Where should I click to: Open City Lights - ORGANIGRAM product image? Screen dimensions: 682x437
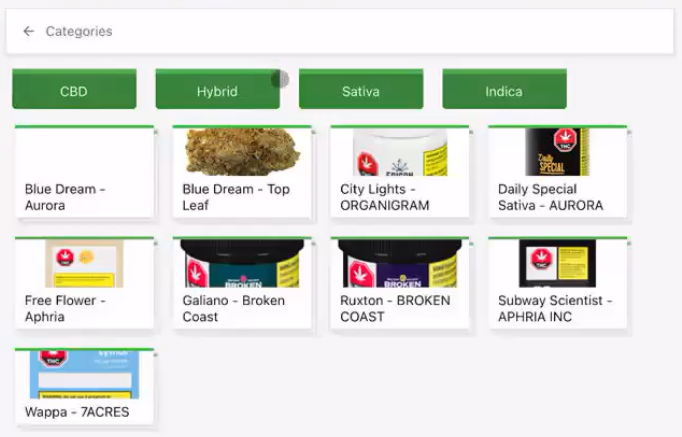pos(399,152)
